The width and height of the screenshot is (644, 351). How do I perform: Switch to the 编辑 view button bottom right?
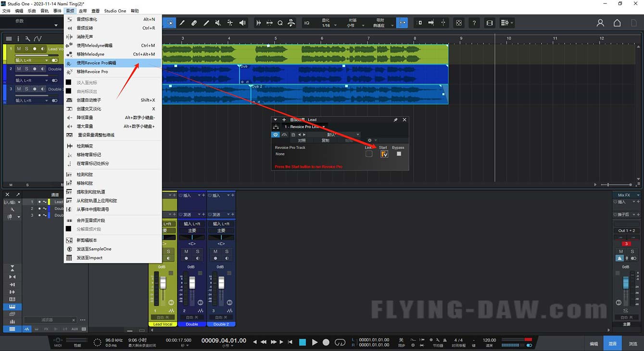pyautogui.click(x=594, y=344)
